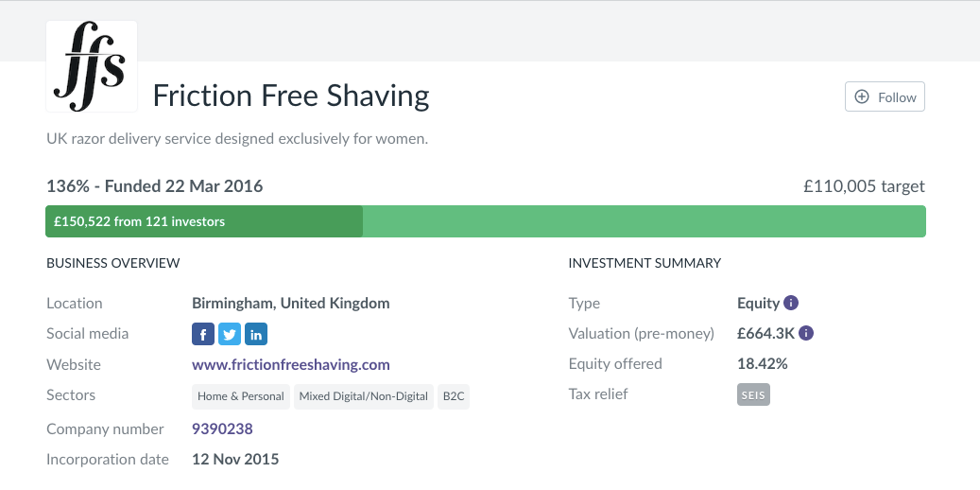The width and height of the screenshot is (980, 490).
Task: Open company number 9390238 link
Action: pyautogui.click(x=222, y=429)
